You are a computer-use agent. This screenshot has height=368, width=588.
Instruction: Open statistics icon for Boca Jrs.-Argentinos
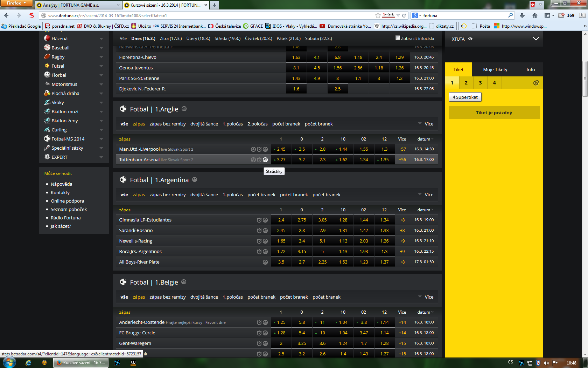click(265, 252)
